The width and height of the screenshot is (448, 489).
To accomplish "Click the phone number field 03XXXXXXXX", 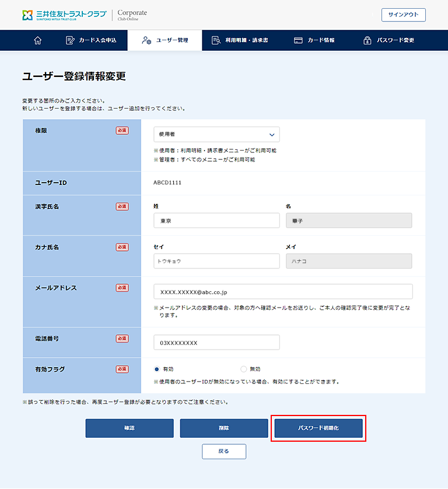I will [216, 343].
